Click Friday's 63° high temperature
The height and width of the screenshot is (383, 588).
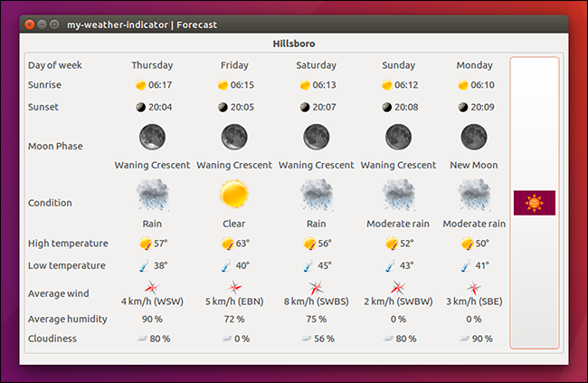click(242, 244)
